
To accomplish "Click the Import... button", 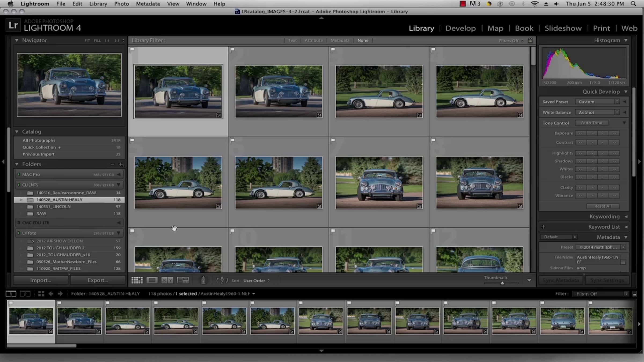I will pos(41,280).
